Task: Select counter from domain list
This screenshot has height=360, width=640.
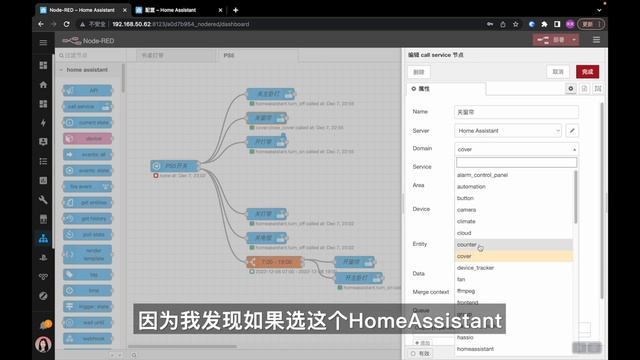Action: click(x=514, y=244)
